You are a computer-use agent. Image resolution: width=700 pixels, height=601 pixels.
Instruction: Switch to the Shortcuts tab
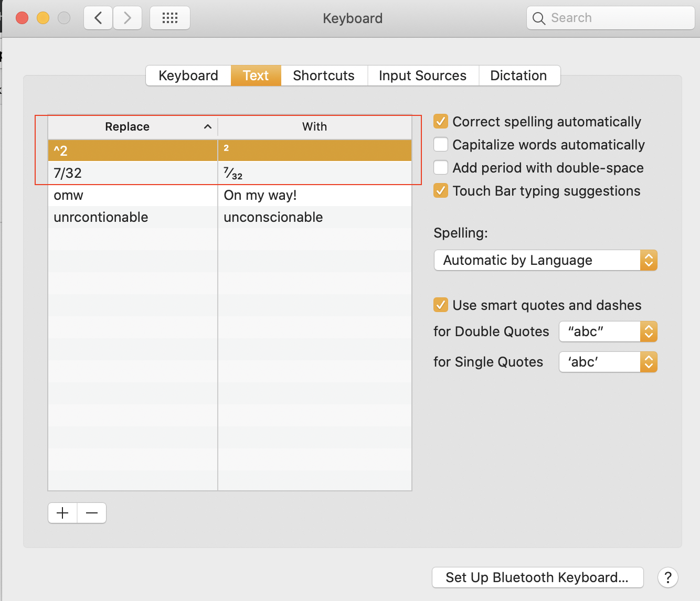tap(324, 76)
